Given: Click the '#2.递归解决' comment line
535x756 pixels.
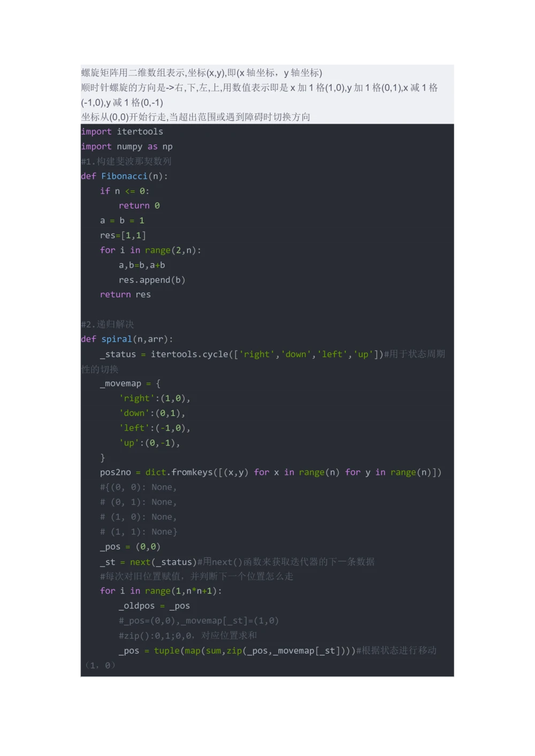Looking at the screenshot, I should [108, 324].
